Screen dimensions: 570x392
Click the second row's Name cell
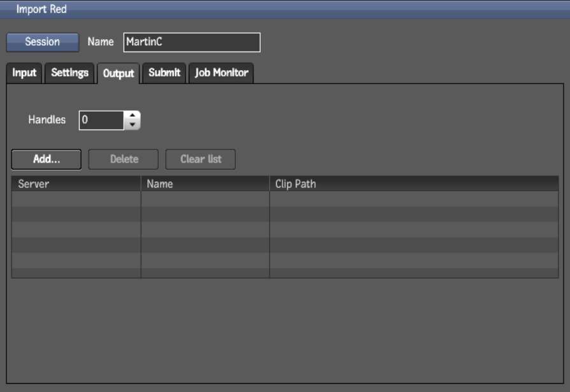click(205, 214)
